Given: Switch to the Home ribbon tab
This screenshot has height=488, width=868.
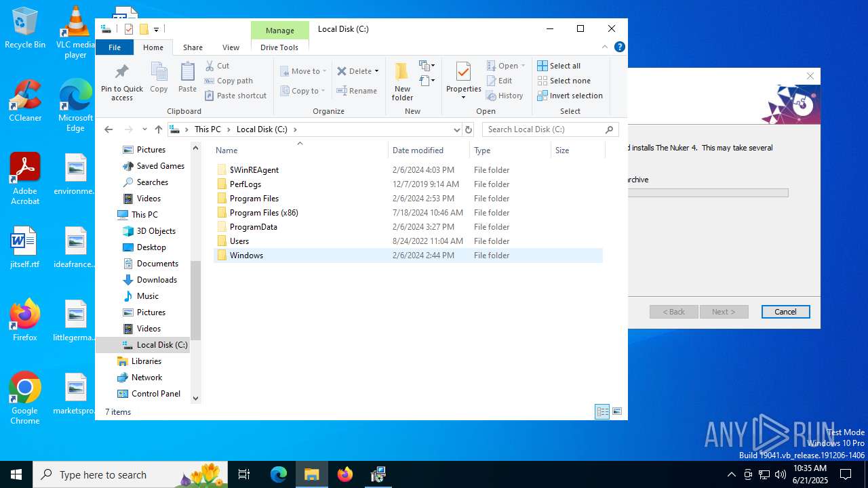Looking at the screenshot, I should coord(153,47).
